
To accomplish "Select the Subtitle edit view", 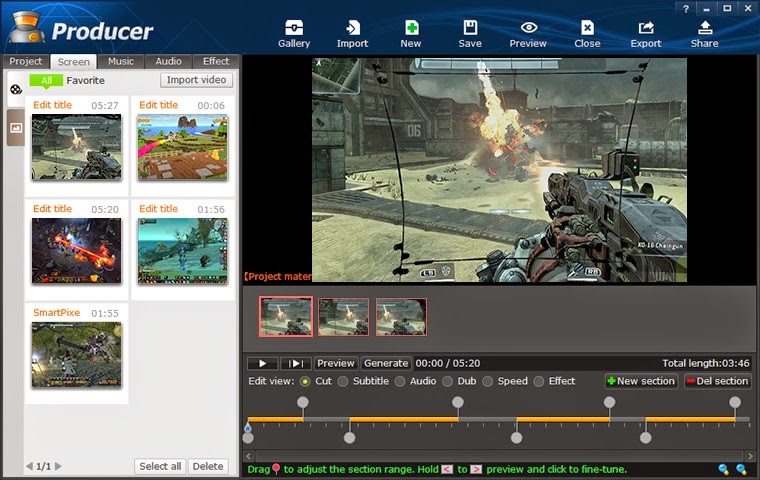I will coord(343,382).
